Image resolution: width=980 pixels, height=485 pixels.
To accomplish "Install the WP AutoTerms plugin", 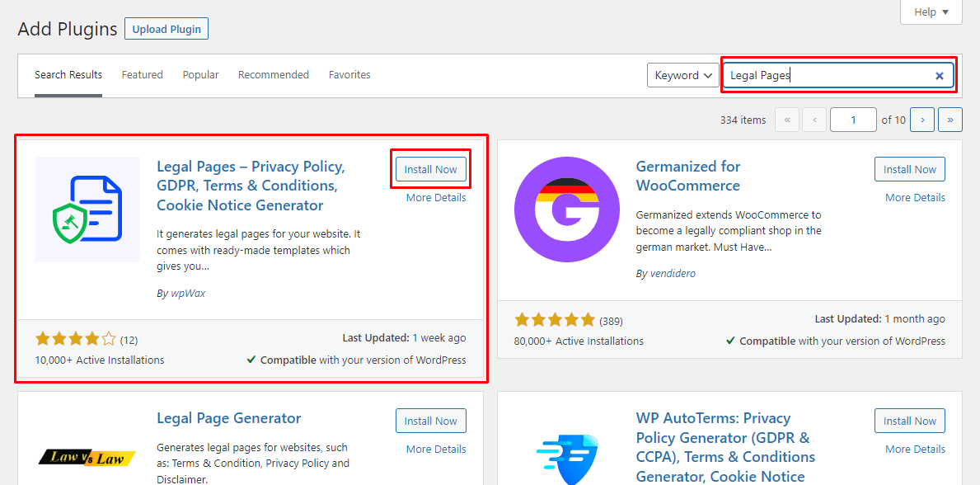I will (x=909, y=421).
